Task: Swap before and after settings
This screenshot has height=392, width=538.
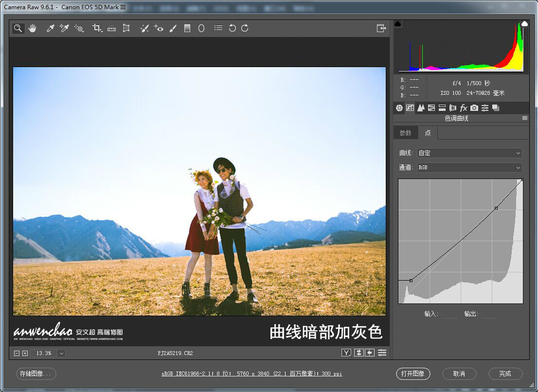Action: click(359, 353)
